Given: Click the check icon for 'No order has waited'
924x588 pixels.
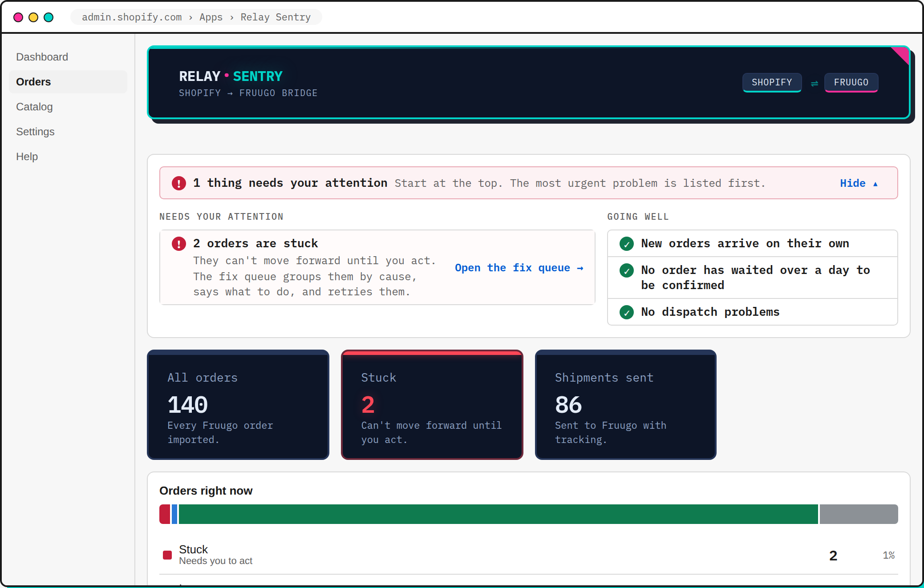Looking at the screenshot, I should point(627,270).
